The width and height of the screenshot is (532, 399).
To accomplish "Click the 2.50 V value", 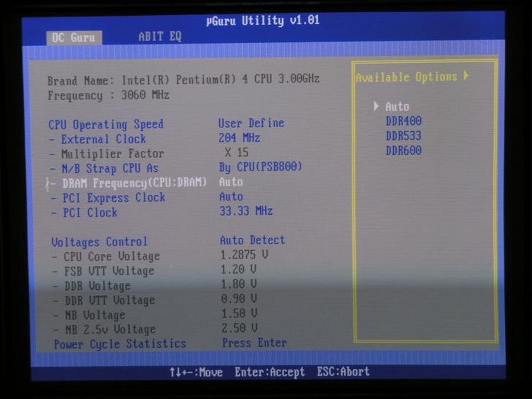I will pyautogui.click(x=239, y=328).
